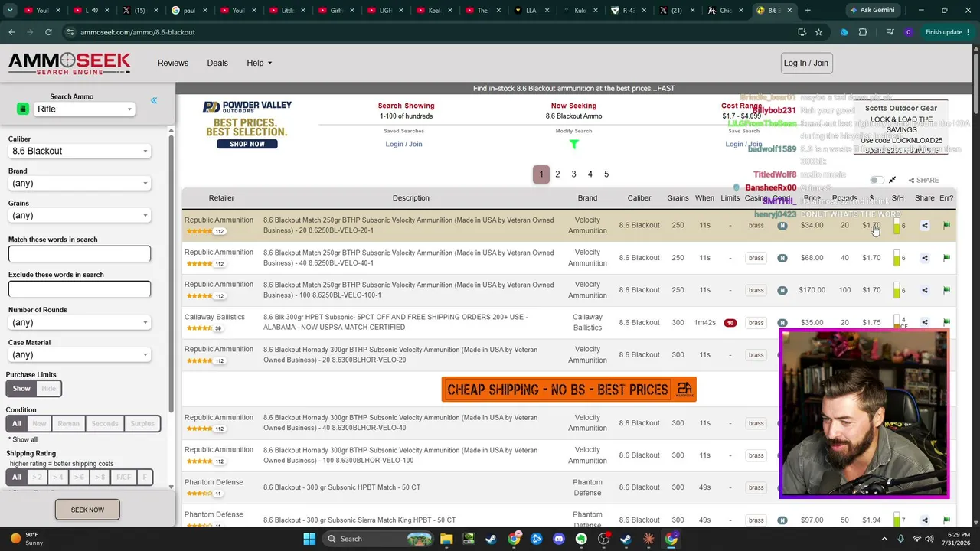Click the Phantom Defense $97.00 share icon
The image size is (980, 551).
tap(925, 520)
